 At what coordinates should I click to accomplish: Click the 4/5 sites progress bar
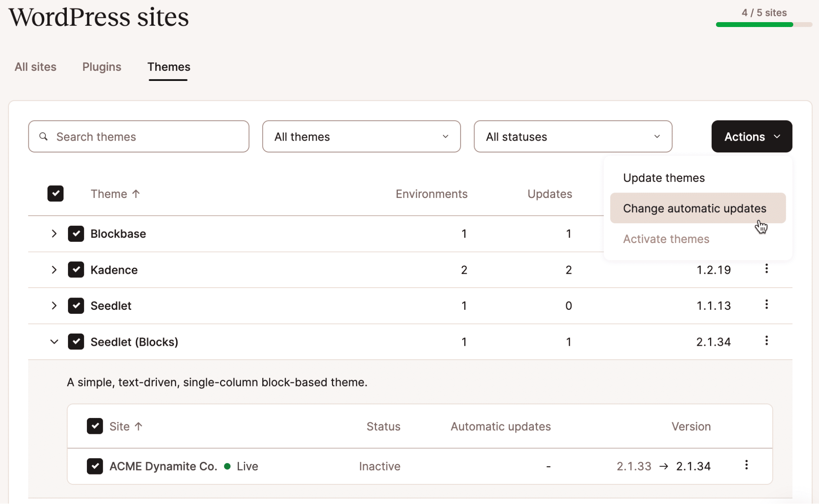click(764, 25)
